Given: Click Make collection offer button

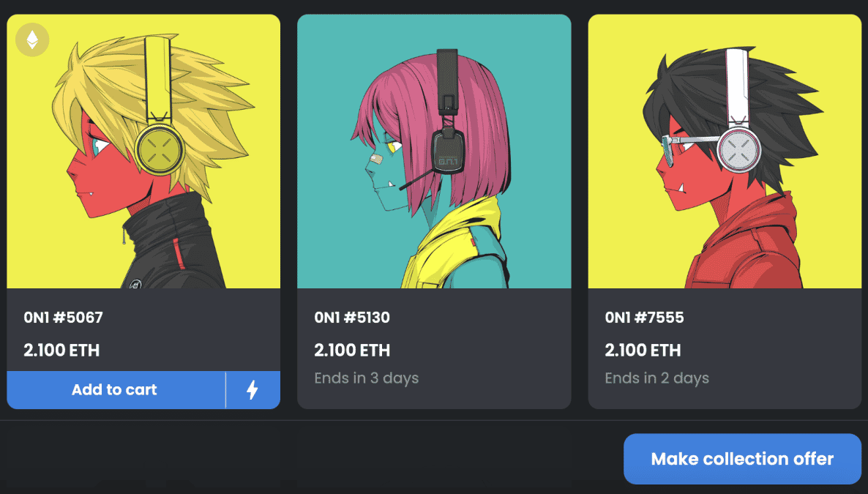Looking at the screenshot, I should (x=742, y=459).
